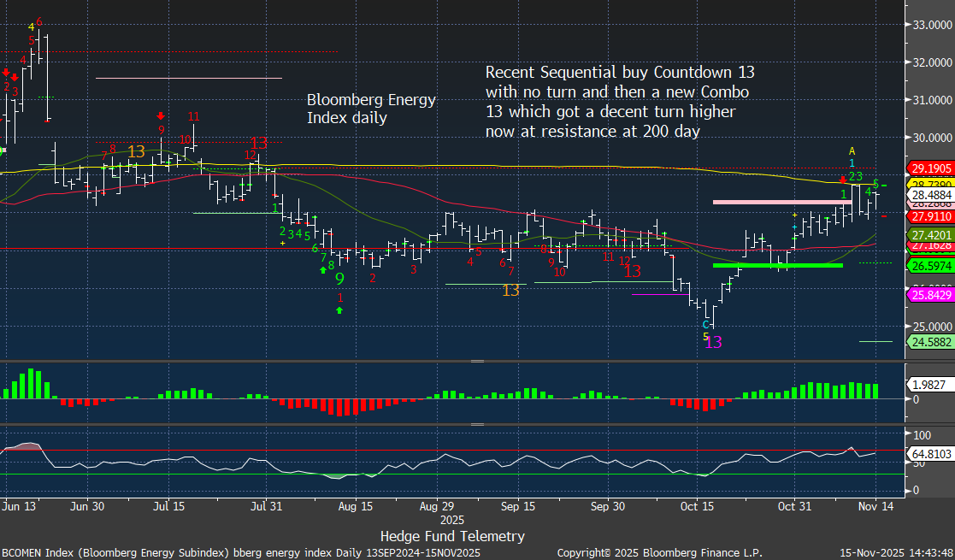Click the Aug 29 date axis label
955x560 pixels.
[x=436, y=506]
